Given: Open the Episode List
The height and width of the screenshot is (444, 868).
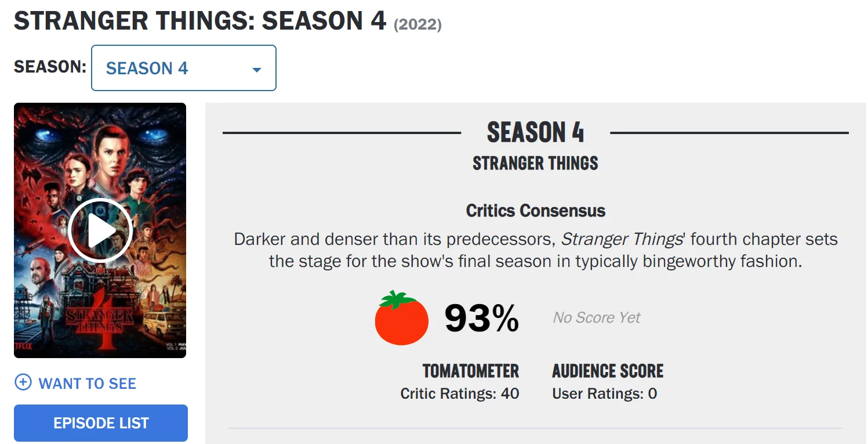Looking at the screenshot, I should pyautogui.click(x=101, y=423).
